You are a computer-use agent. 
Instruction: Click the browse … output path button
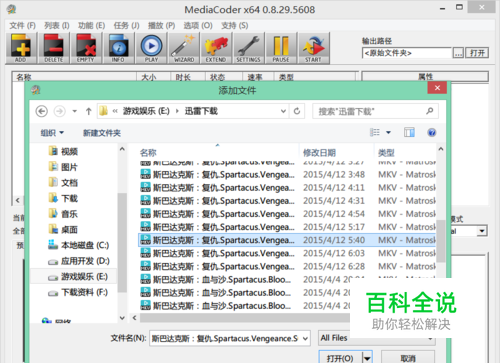(458, 53)
